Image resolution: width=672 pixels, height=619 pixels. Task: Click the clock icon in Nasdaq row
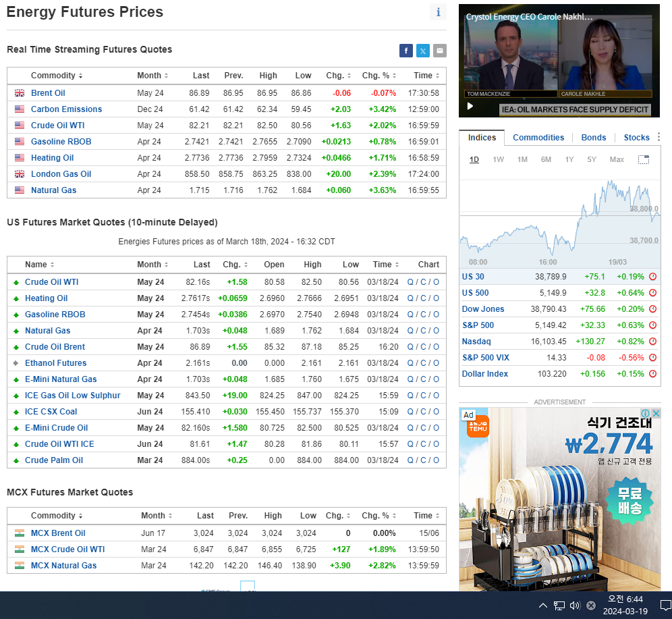652,341
